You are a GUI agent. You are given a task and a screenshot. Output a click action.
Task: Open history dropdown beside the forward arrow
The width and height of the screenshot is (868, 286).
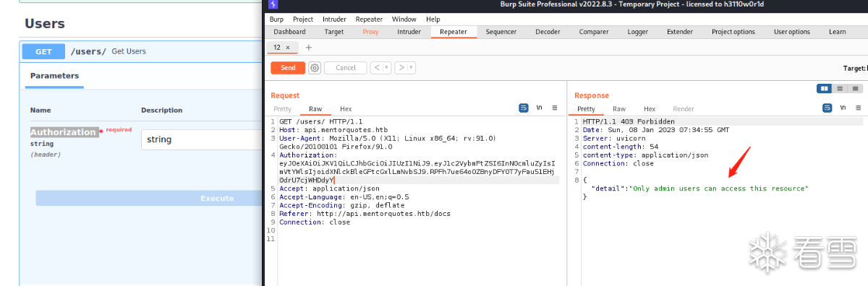coord(411,67)
